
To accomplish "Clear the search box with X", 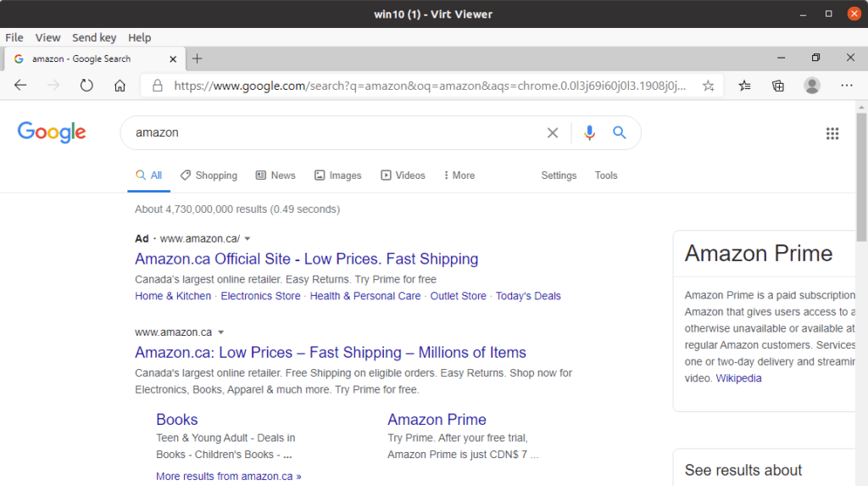I will click(553, 132).
